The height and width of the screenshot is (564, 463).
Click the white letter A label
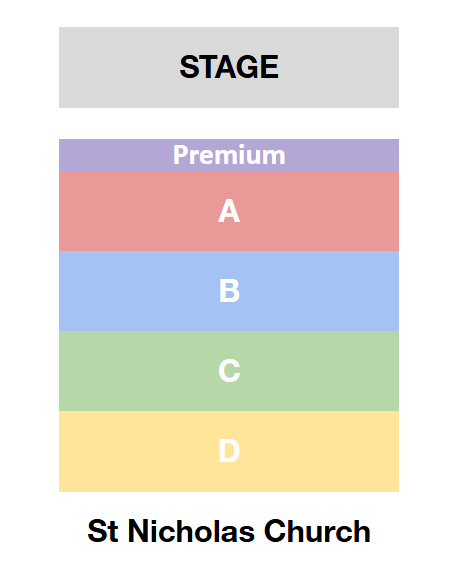click(x=229, y=211)
